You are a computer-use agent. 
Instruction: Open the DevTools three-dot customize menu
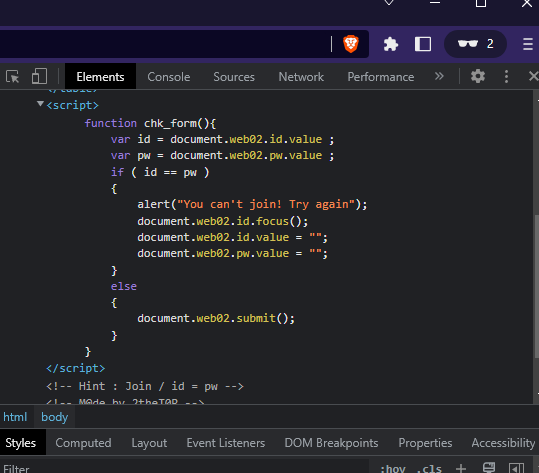pyautogui.click(x=506, y=76)
